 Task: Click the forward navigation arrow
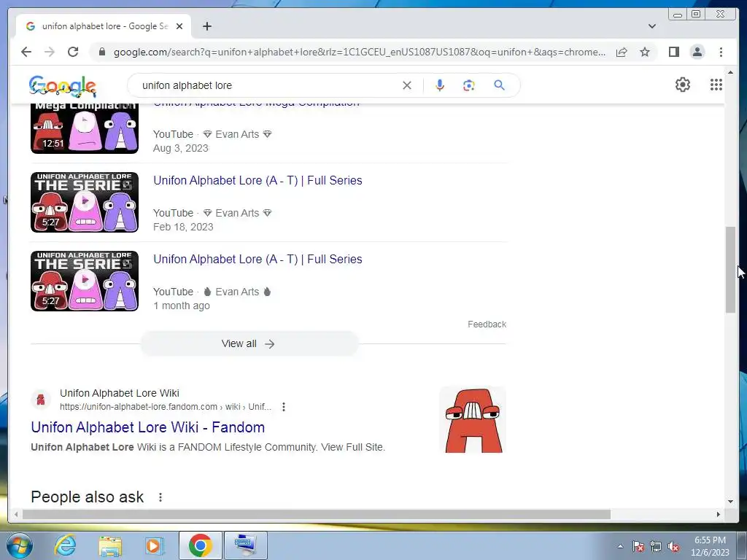pyautogui.click(x=50, y=52)
